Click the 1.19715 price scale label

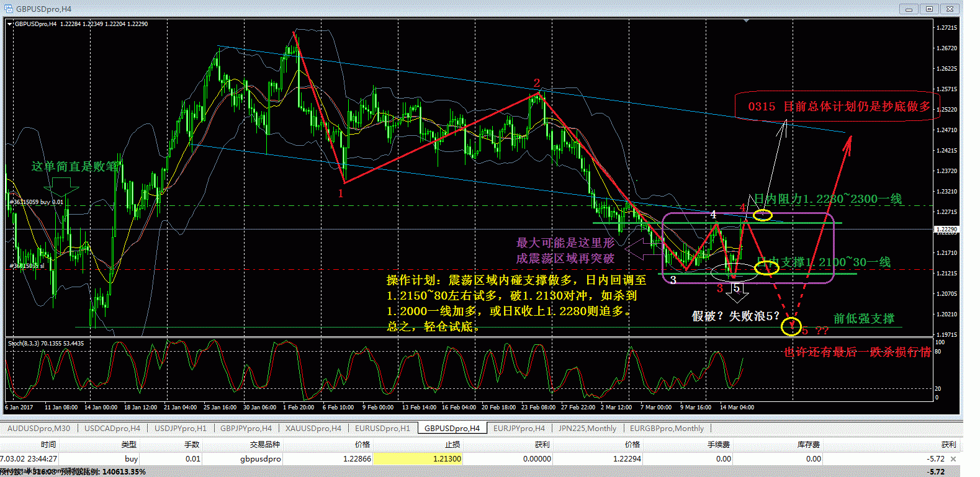[946, 334]
